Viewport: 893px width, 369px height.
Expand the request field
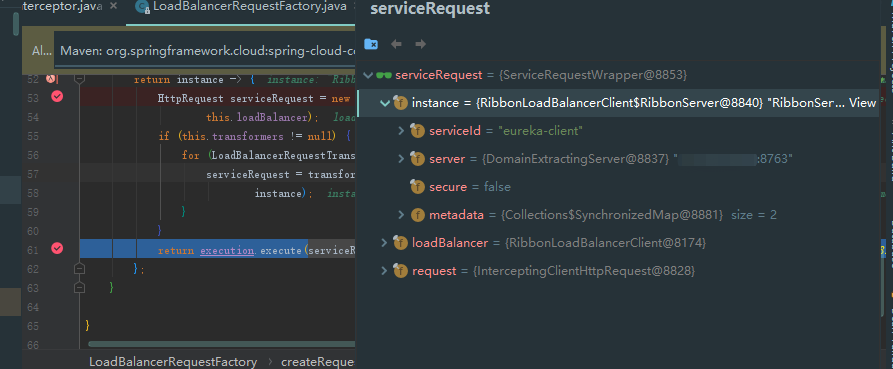(x=385, y=271)
